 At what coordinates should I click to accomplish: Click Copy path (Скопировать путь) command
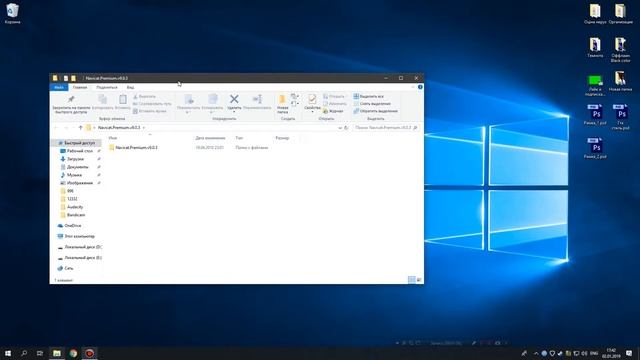(152, 104)
